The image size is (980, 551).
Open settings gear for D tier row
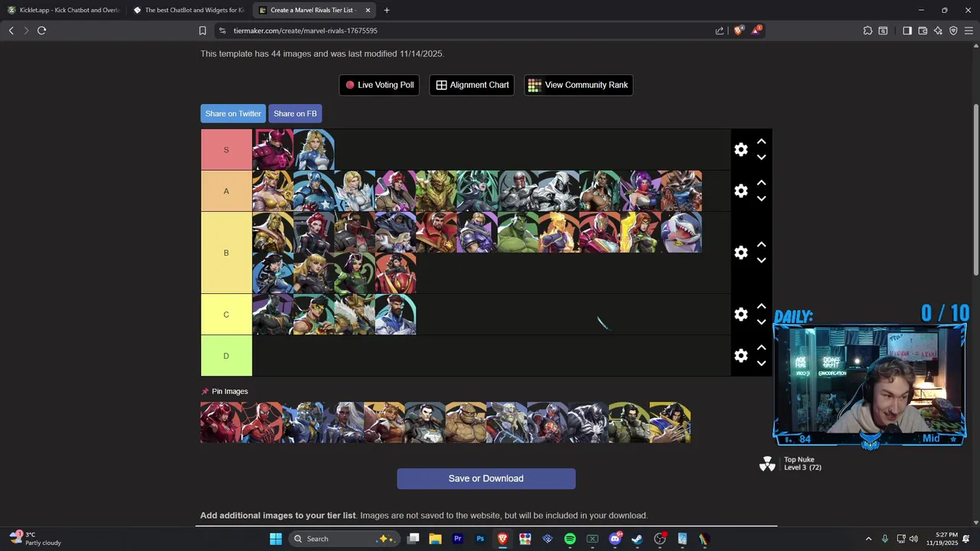click(x=740, y=356)
